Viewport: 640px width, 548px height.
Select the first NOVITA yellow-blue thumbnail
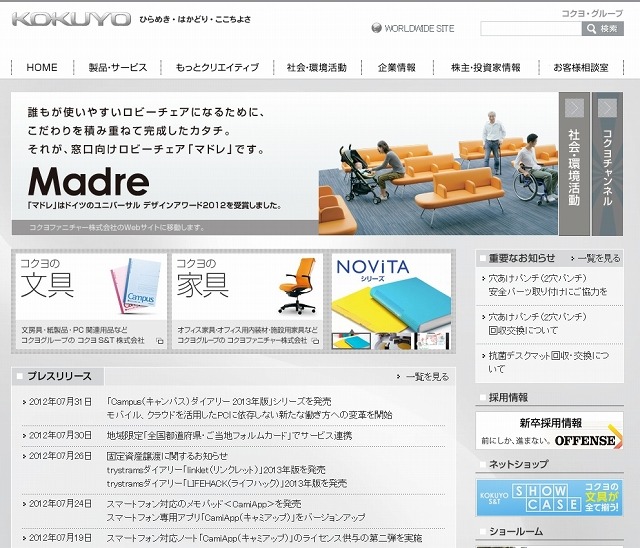[351, 341]
